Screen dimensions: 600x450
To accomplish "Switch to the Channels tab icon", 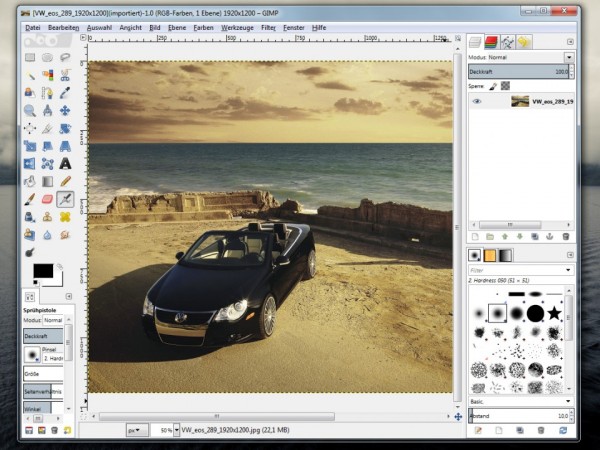I will (493, 42).
